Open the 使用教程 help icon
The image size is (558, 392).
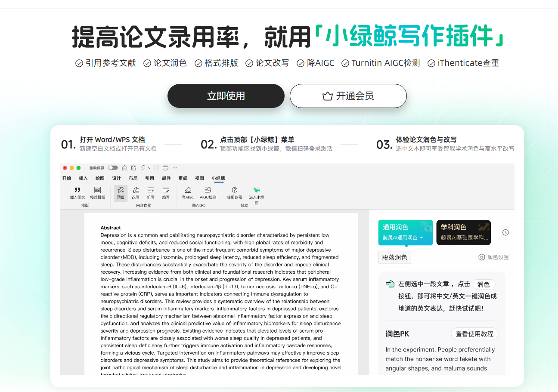[x=235, y=190]
